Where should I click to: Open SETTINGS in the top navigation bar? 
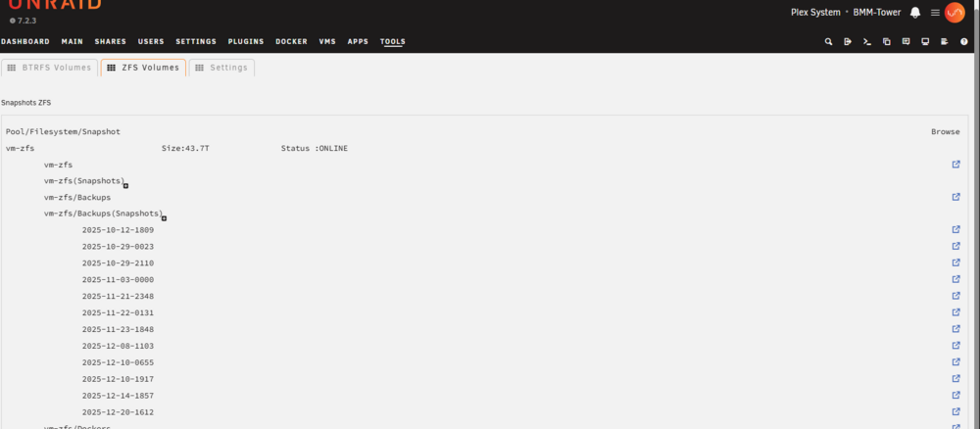(196, 42)
